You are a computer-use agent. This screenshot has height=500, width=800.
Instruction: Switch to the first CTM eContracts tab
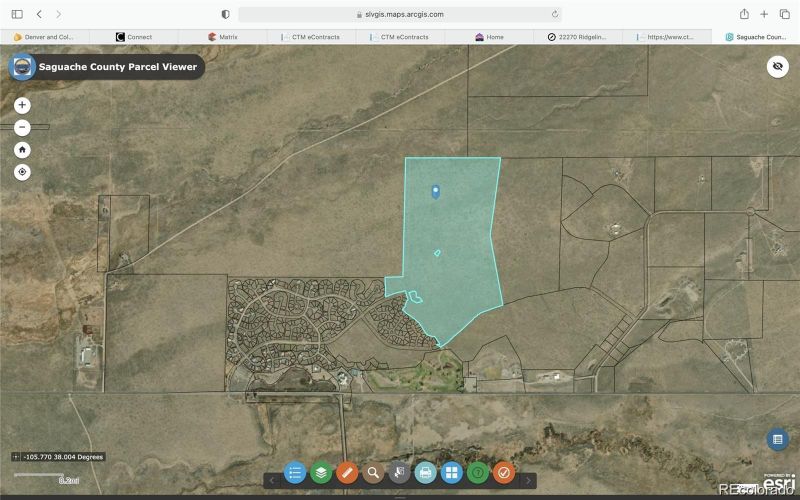311,37
